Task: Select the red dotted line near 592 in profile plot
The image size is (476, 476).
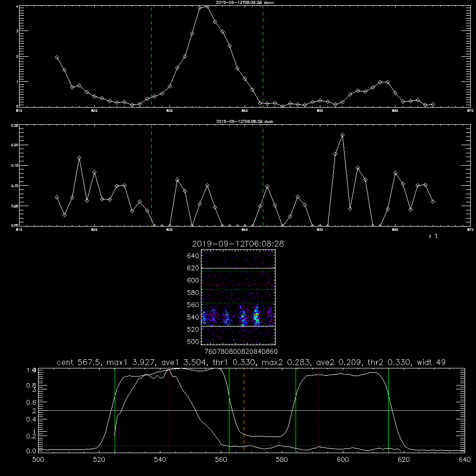Action: pyautogui.click(x=319, y=410)
